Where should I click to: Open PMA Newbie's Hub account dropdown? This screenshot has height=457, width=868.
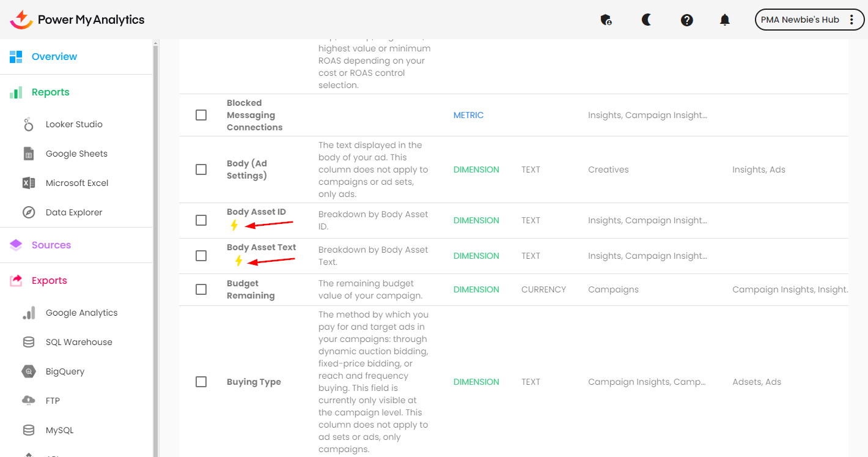(x=809, y=20)
